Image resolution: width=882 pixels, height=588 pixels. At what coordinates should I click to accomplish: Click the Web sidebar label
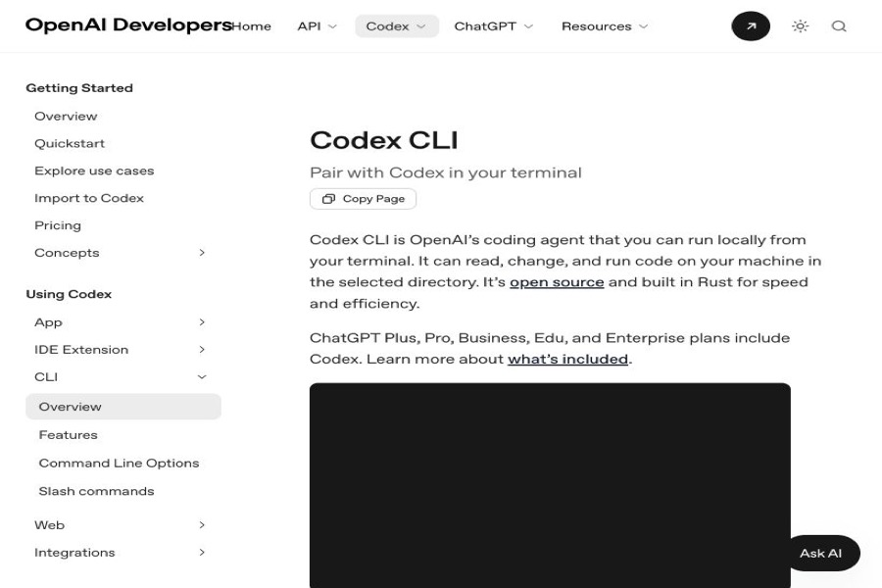pyautogui.click(x=50, y=525)
